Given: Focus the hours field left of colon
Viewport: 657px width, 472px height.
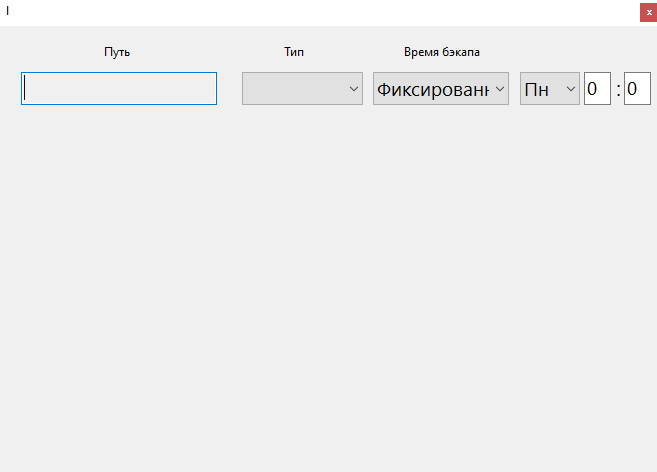Looking at the screenshot, I should [596, 89].
